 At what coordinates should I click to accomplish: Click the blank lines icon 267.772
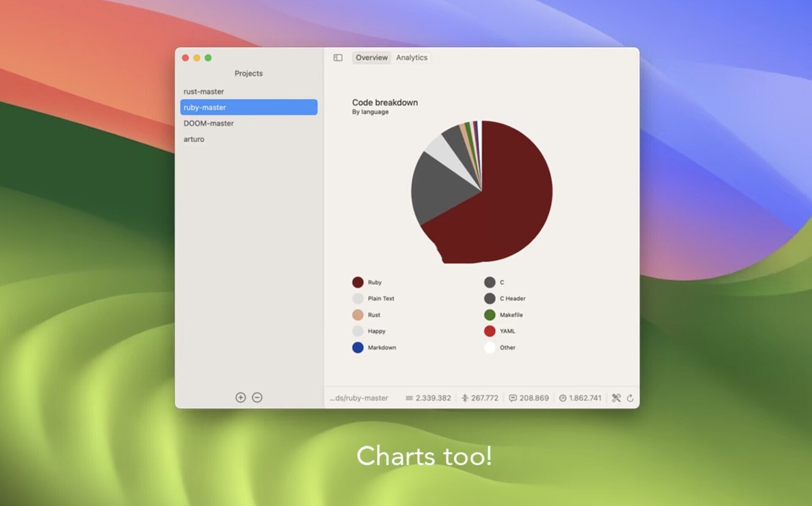point(465,398)
